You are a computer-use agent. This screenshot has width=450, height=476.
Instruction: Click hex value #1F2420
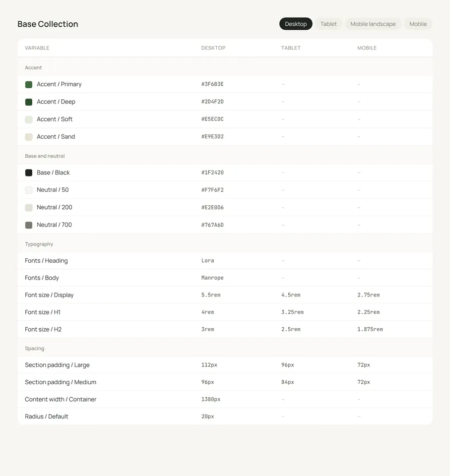coord(212,173)
